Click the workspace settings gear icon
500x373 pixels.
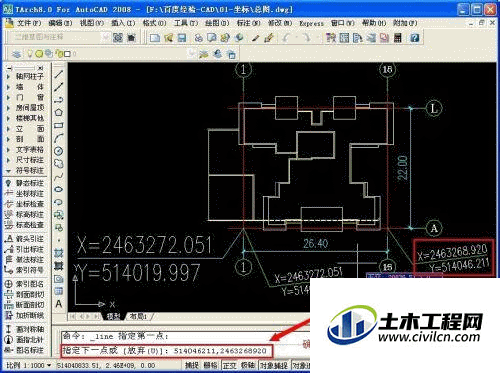coord(118,37)
